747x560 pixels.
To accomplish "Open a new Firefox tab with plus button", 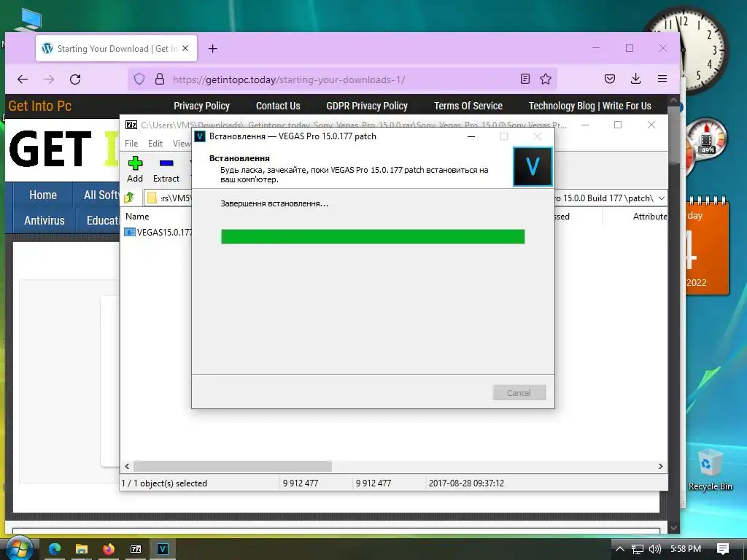I will pyautogui.click(x=213, y=49).
